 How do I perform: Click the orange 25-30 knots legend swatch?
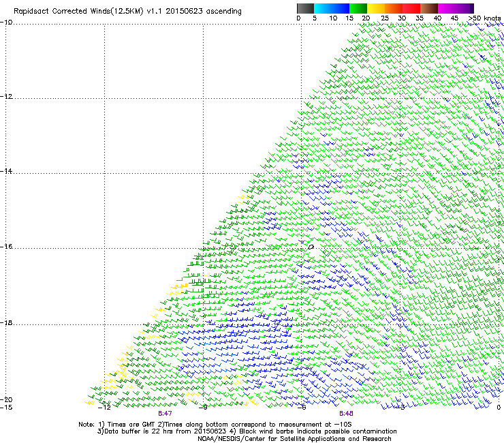click(x=394, y=8)
